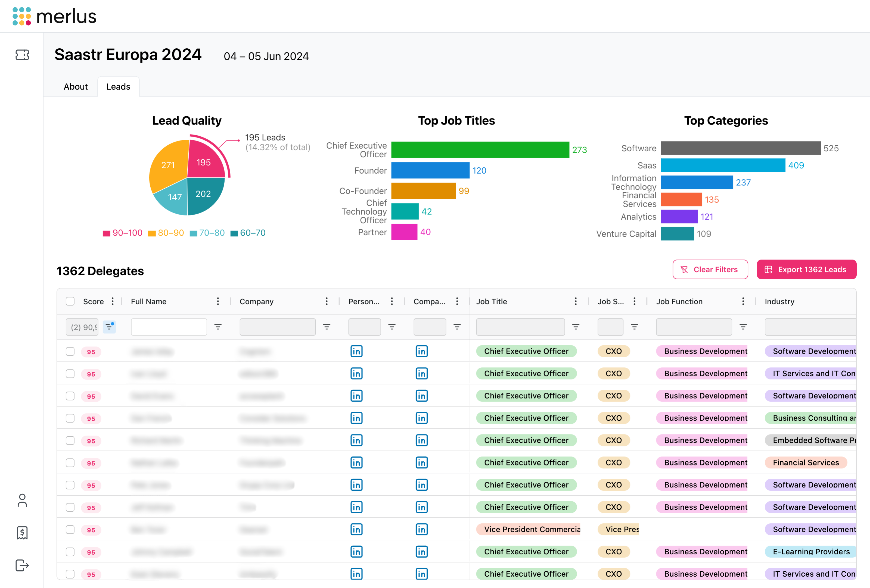Open the Full Name filter icon

pyautogui.click(x=218, y=327)
